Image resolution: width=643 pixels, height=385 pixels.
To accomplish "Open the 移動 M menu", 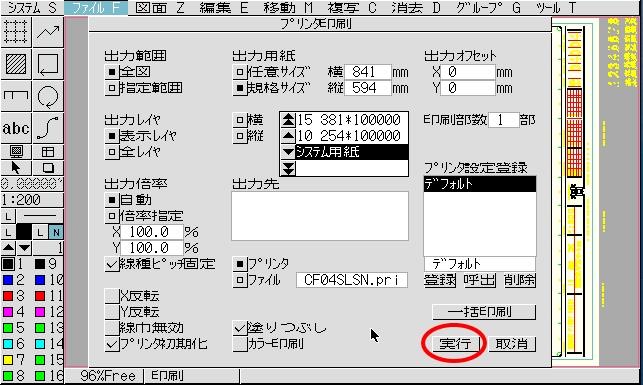I will (288, 8).
